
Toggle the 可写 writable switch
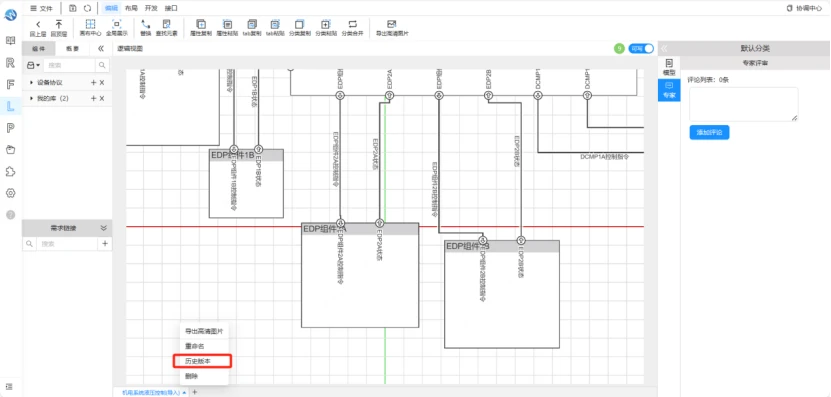tap(641, 49)
